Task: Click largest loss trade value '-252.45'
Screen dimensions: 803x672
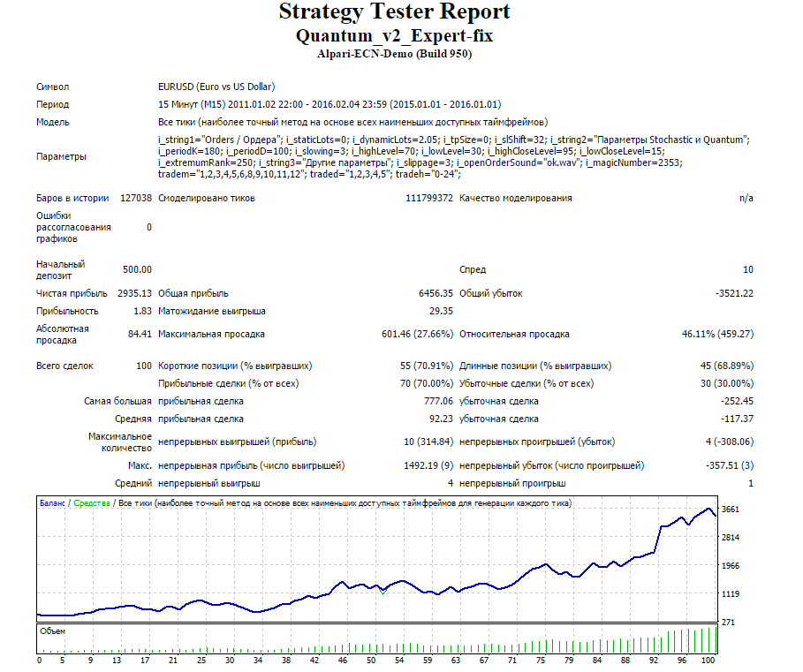Action: tap(737, 401)
